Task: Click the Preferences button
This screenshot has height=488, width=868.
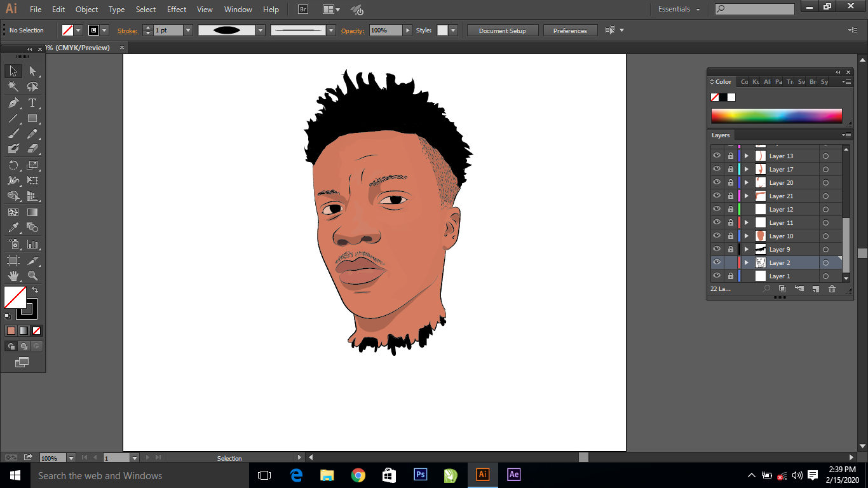Action: coord(570,30)
